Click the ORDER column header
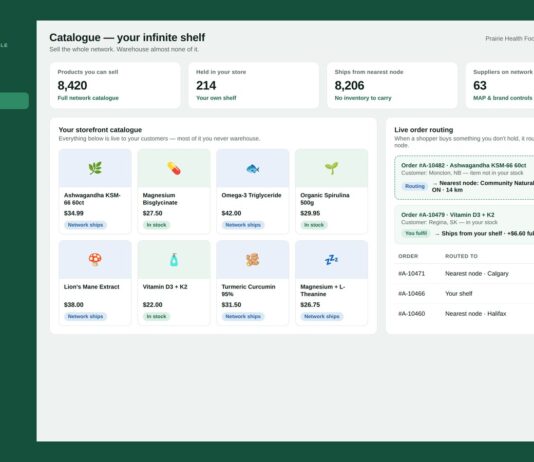 tap(408, 256)
